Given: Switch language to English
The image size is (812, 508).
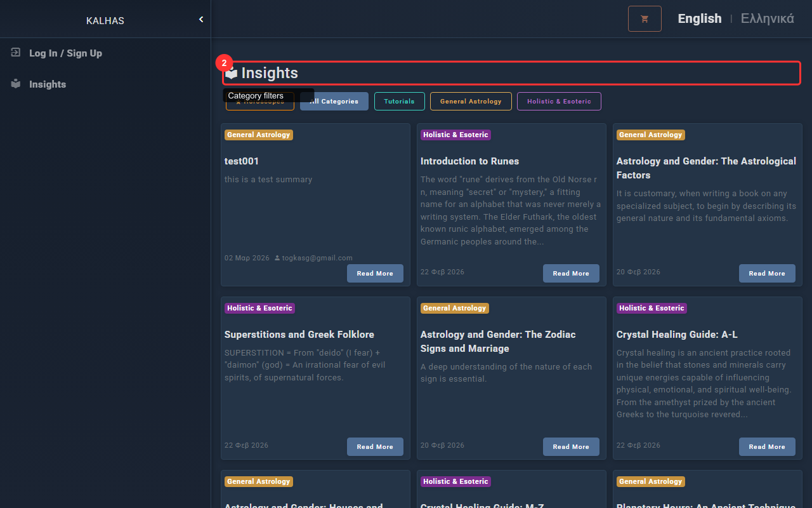Looking at the screenshot, I should pos(699,18).
